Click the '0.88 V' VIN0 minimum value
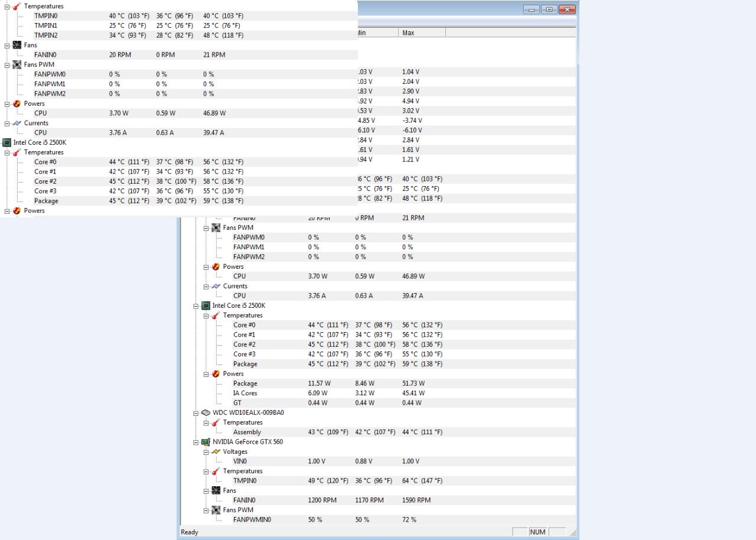 coord(364,461)
